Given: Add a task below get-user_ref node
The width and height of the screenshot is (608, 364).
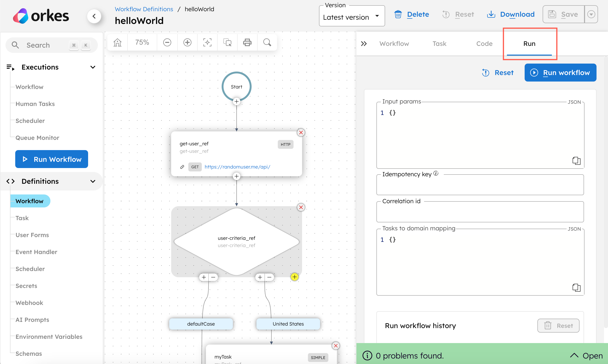Looking at the screenshot, I should (236, 176).
